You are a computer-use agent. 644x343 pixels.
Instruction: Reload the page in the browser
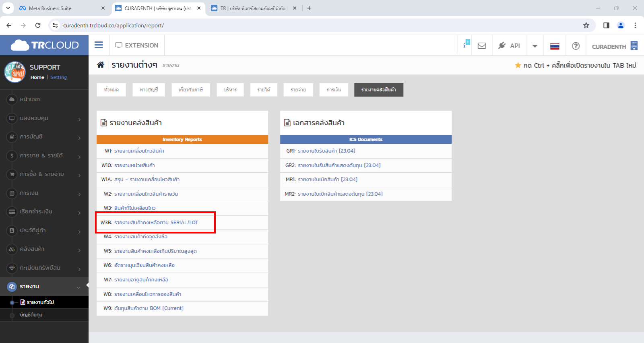(38, 25)
